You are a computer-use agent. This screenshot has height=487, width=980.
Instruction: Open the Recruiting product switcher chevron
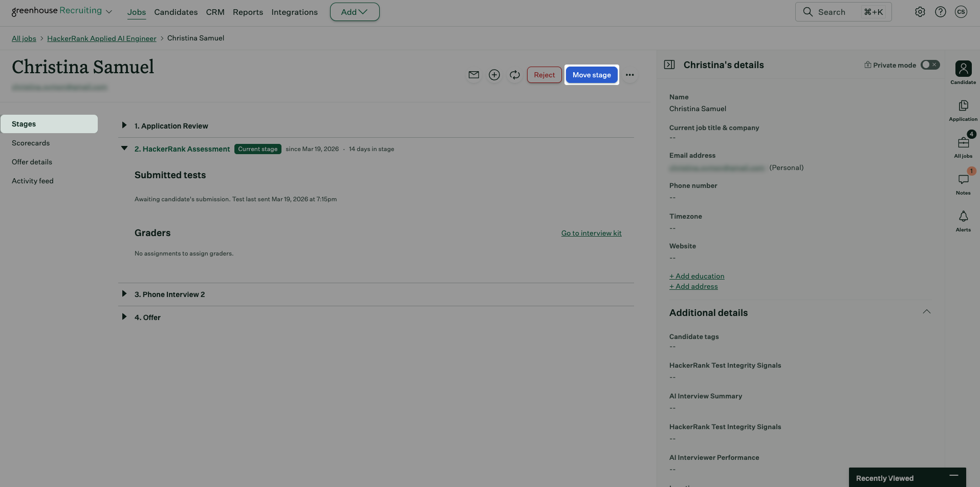109,12
